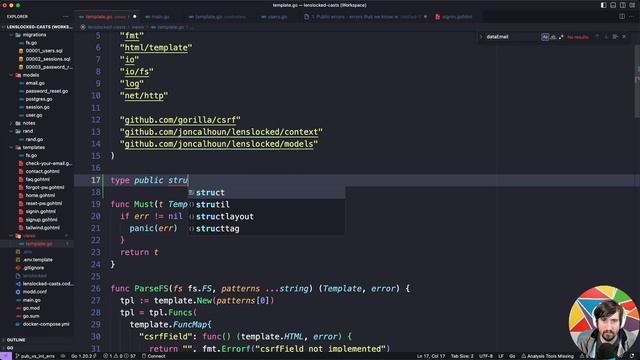The image size is (640, 360).
Task: Open user.go file
Action: click(34, 115)
